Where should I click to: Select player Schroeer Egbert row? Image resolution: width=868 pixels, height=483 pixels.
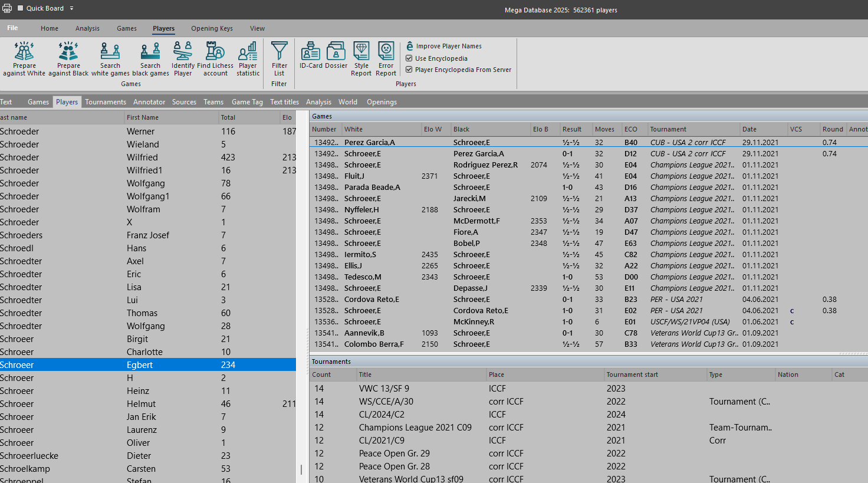148,365
